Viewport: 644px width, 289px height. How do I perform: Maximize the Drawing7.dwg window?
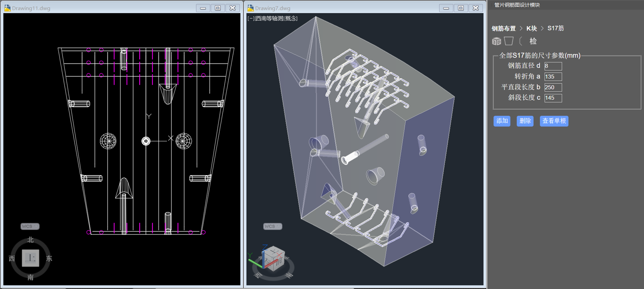point(461,8)
